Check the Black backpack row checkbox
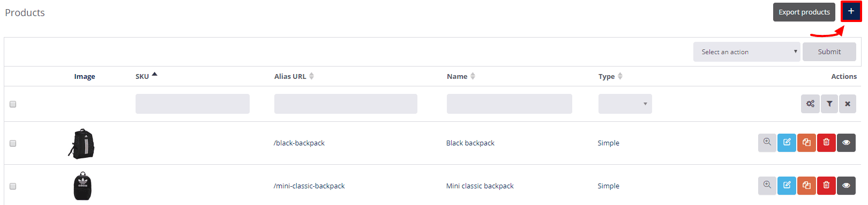The image size is (868, 205). point(13,143)
